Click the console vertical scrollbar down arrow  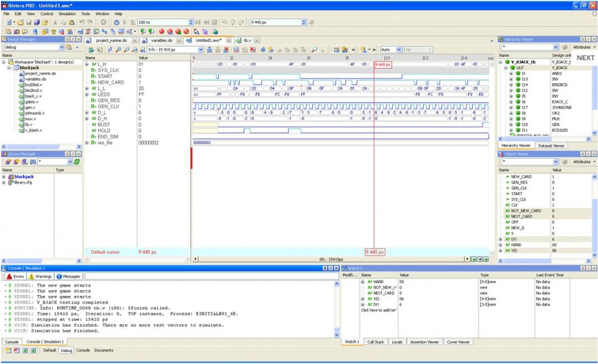[x=336, y=335]
